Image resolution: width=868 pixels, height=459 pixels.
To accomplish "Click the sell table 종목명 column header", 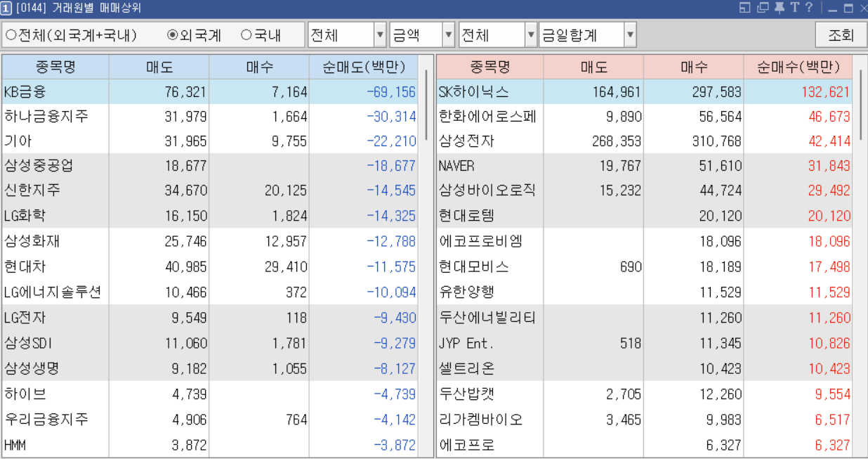I will (x=55, y=67).
